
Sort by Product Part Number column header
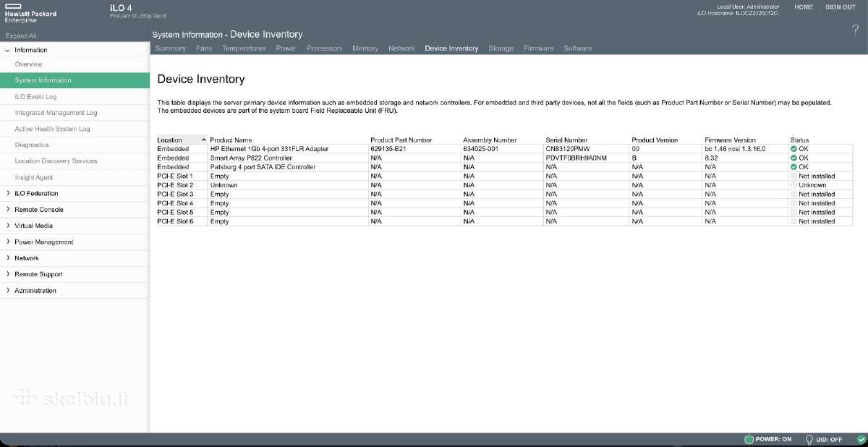pyautogui.click(x=401, y=140)
